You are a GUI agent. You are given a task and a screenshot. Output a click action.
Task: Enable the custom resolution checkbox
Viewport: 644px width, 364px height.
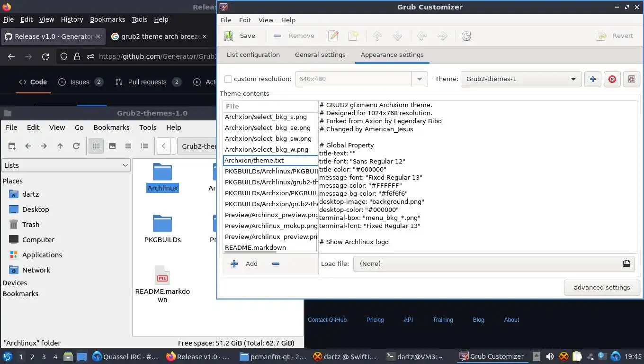[x=228, y=79]
